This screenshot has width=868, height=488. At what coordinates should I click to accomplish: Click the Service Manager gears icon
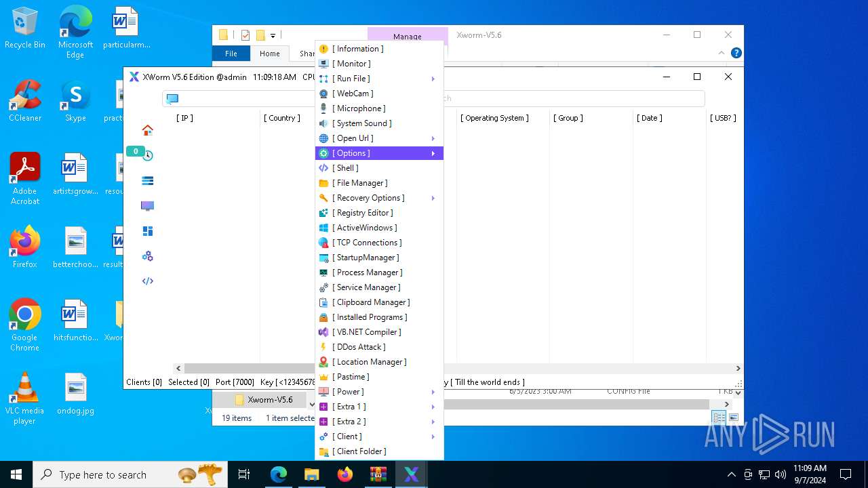tap(323, 287)
